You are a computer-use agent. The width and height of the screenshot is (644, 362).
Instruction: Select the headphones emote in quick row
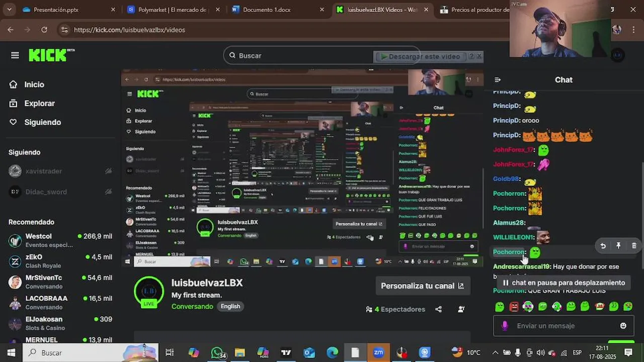click(x=528, y=306)
